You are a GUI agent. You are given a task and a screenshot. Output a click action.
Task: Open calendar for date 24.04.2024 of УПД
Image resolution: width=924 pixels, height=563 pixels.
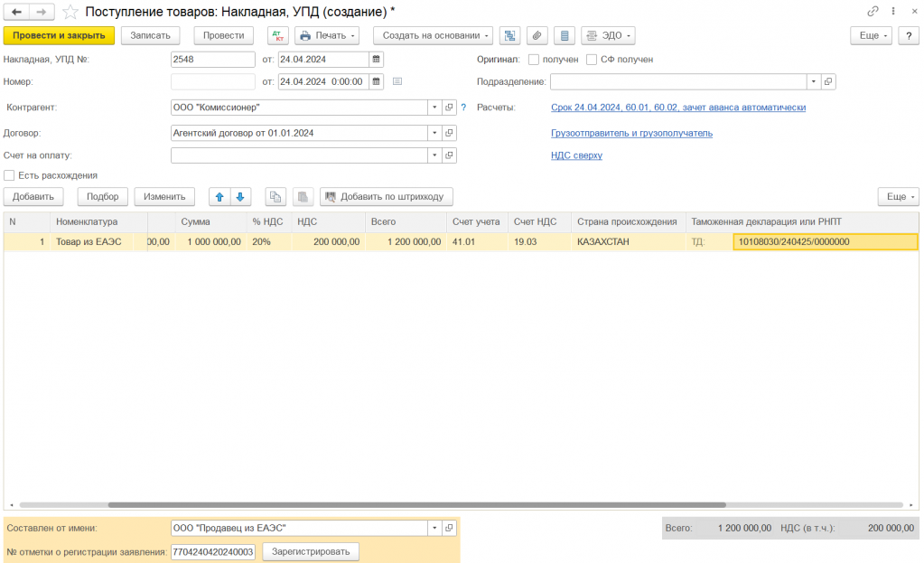(x=376, y=60)
